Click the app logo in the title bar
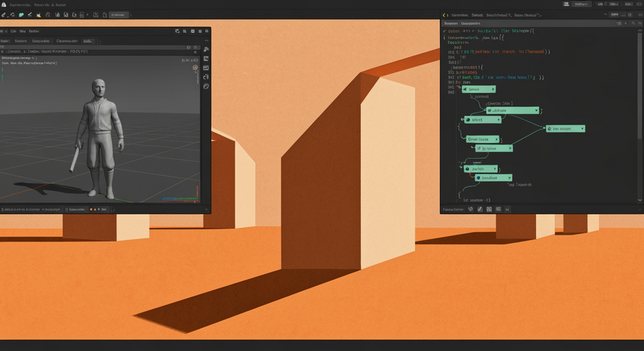 click(4, 5)
